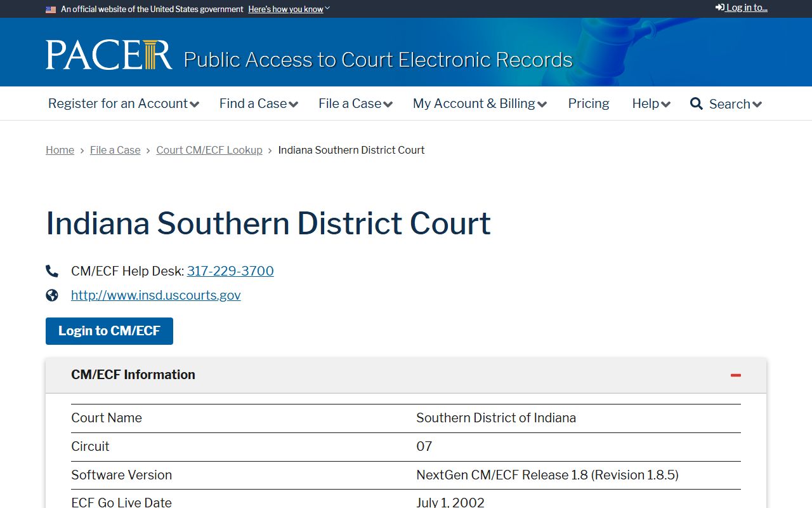Click the phone icon beside Help Desk
812x508 pixels.
point(52,271)
